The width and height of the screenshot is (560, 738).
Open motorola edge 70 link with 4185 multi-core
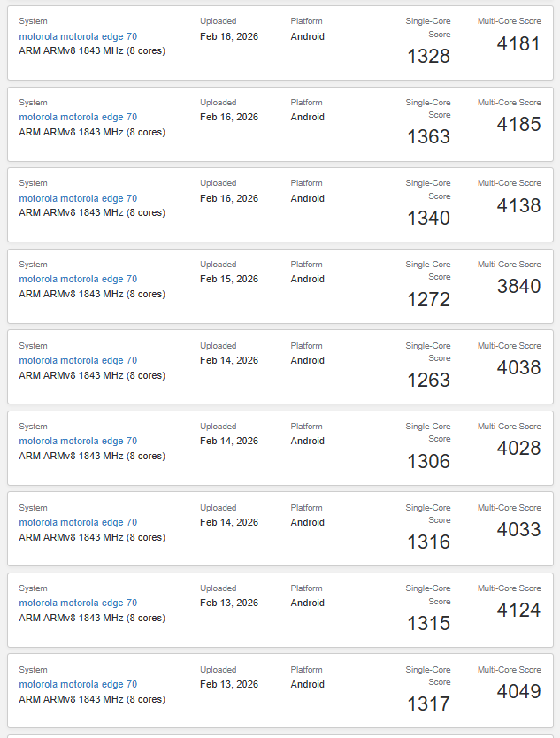[78, 118]
